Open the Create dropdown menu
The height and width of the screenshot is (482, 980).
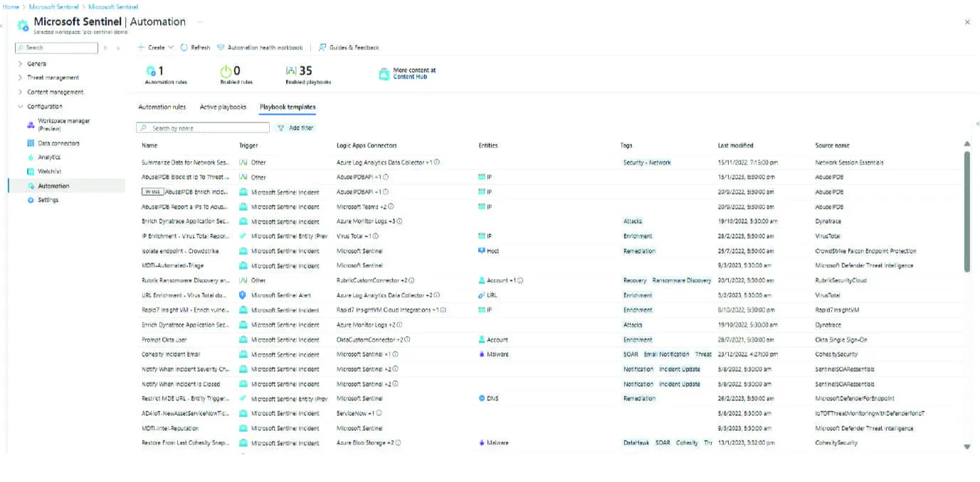tap(156, 48)
